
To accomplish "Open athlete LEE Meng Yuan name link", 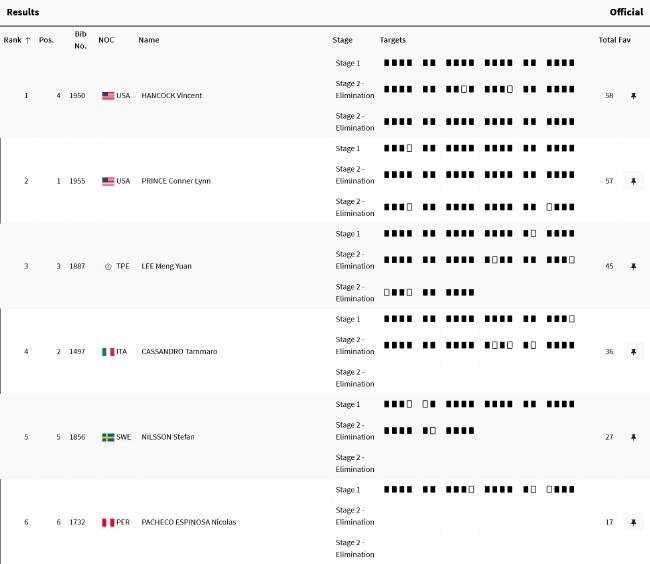I will (166, 266).
